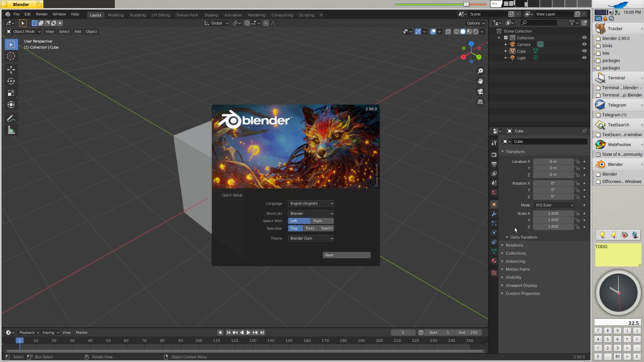Switch to the Modeling workspace tab
Screen dimensions: 644x362
(x=116, y=15)
